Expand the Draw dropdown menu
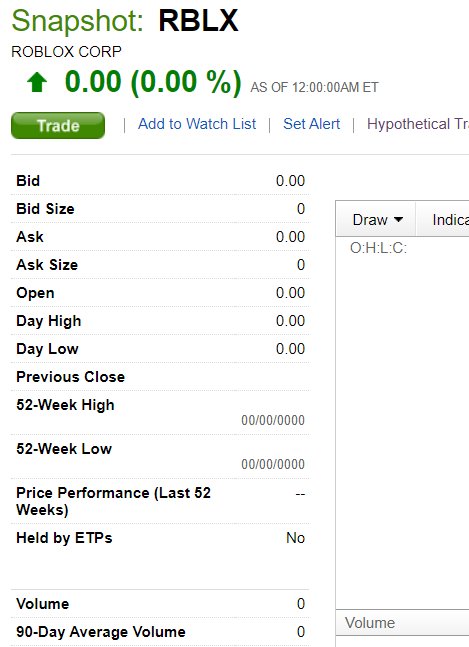The width and height of the screenshot is (469, 647). coord(377,220)
